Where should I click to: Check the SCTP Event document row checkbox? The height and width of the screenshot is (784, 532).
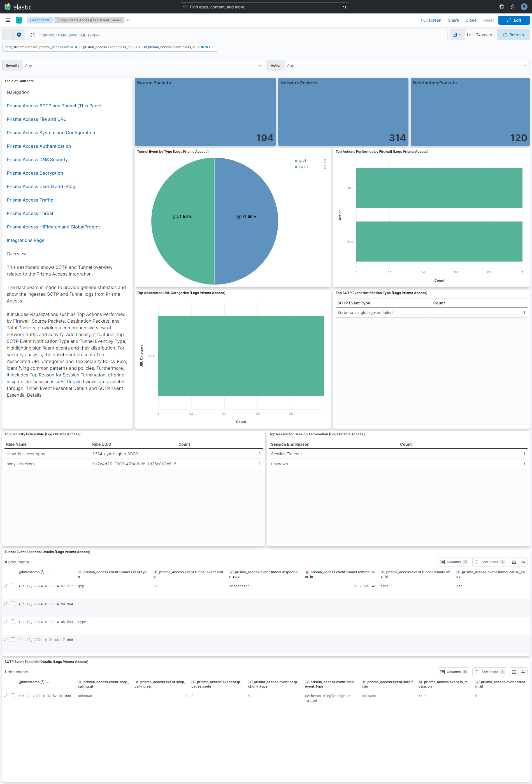tap(13, 696)
